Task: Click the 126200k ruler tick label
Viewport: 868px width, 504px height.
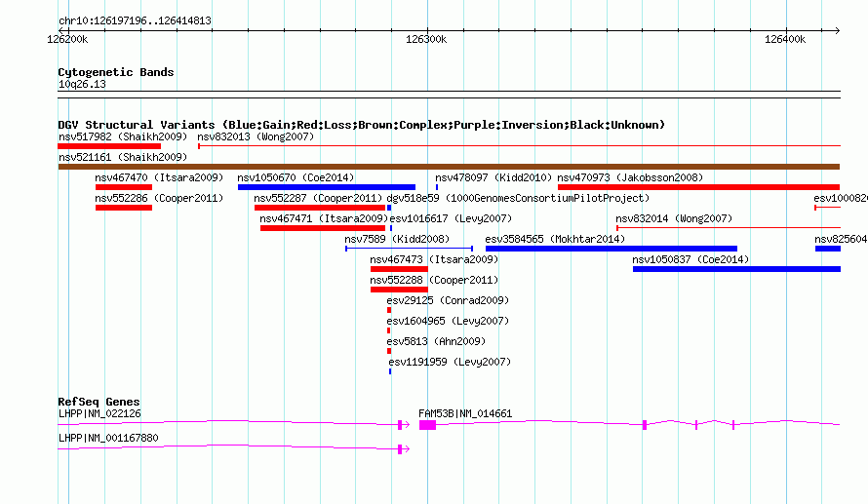Action: 67,39
